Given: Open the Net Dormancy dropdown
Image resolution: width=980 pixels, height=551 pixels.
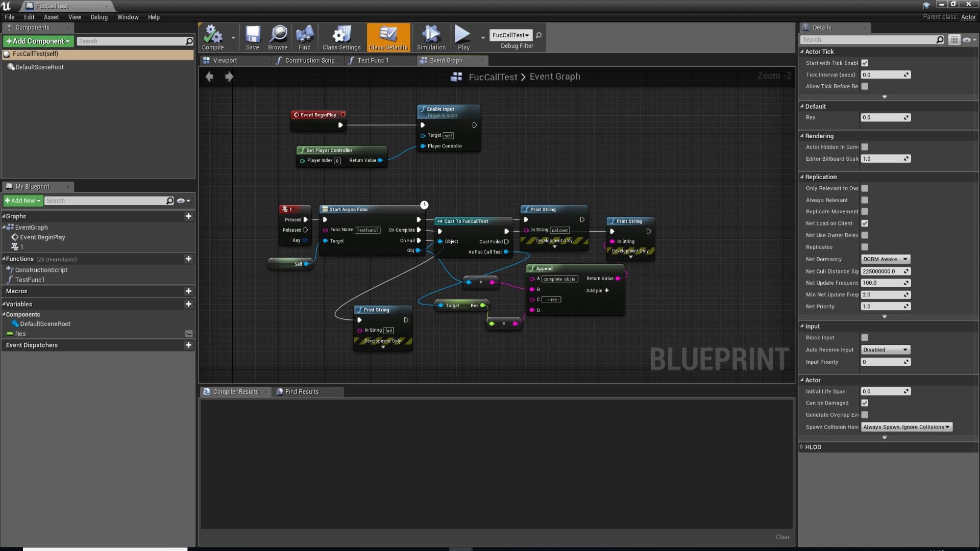Looking at the screenshot, I should click(x=885, y=259).
